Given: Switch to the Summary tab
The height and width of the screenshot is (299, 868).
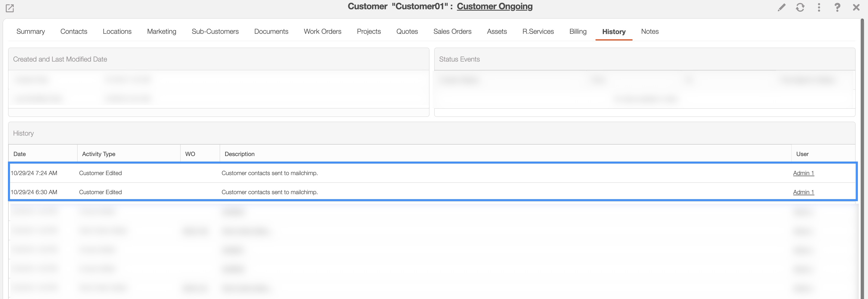Looking at the screenshot, I should click(x=31, y=31).
